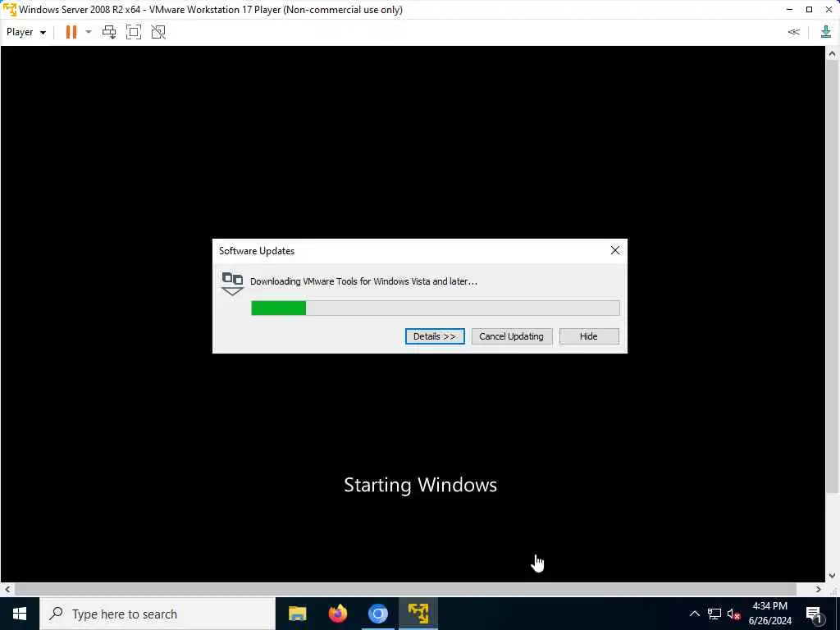
Task: Click Cancel Updating button
Action: [x=512, y=336]
